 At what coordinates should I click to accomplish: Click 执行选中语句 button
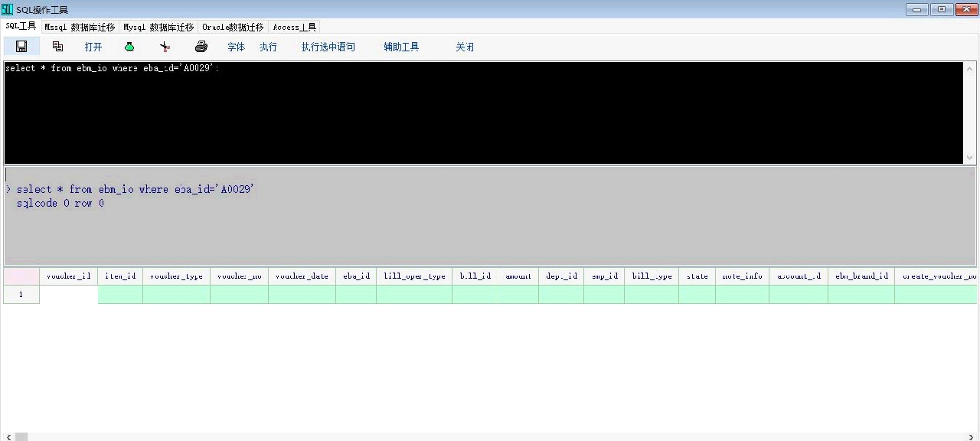click(x=328, y=47)
